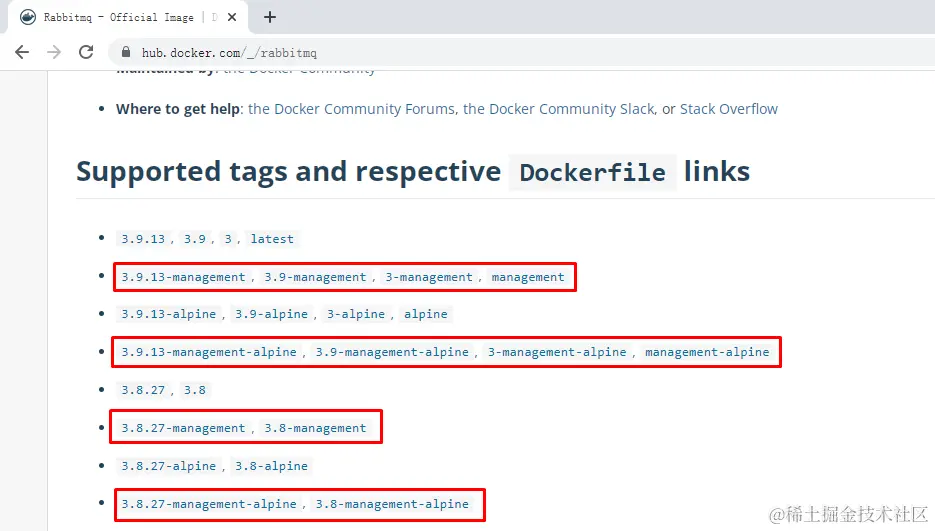Open the Docker Community Slack link

click(x=558, y=109)
